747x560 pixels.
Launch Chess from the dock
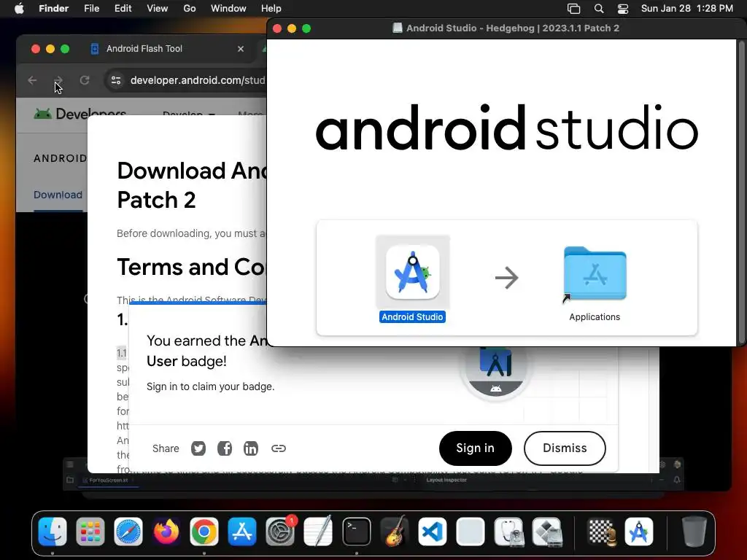(x=601, y=532)
